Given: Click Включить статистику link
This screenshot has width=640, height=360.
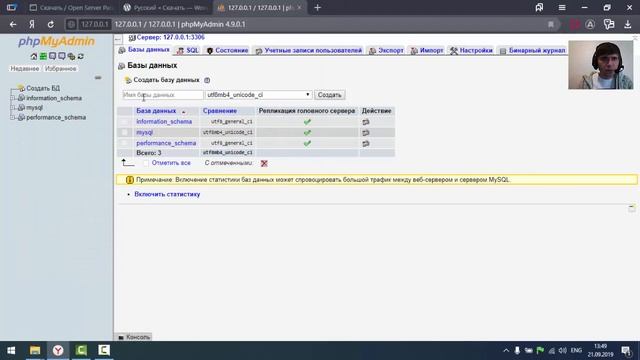Looking at the screenshot, I should point(167,194).
